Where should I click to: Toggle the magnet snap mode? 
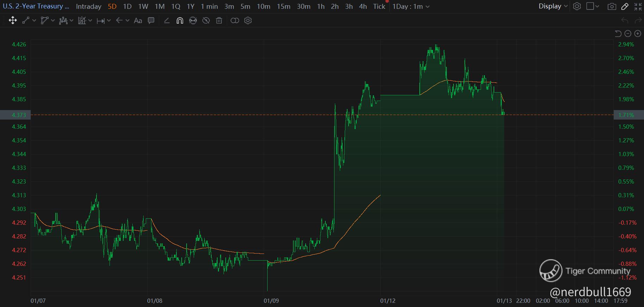coord(180,21)
